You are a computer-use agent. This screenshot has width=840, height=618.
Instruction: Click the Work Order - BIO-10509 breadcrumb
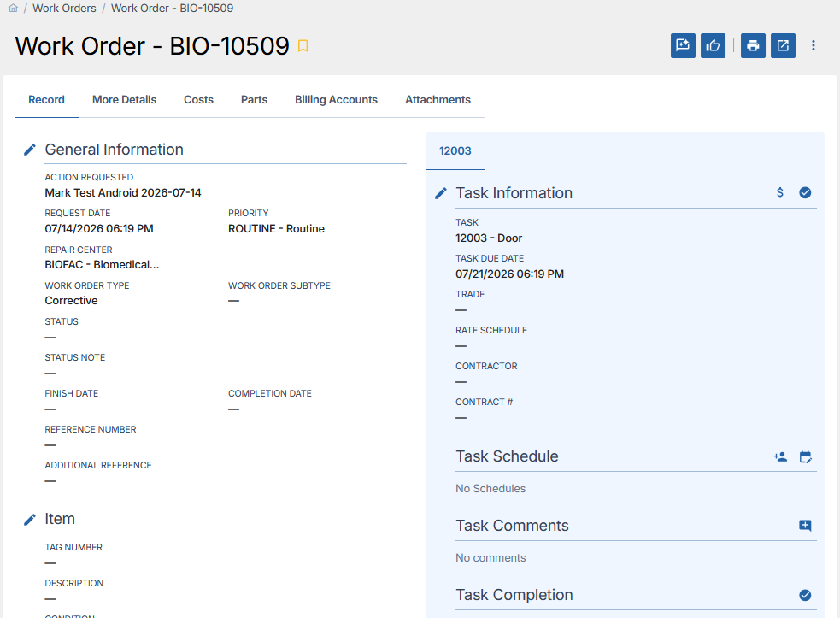click(x=172, y=8)
